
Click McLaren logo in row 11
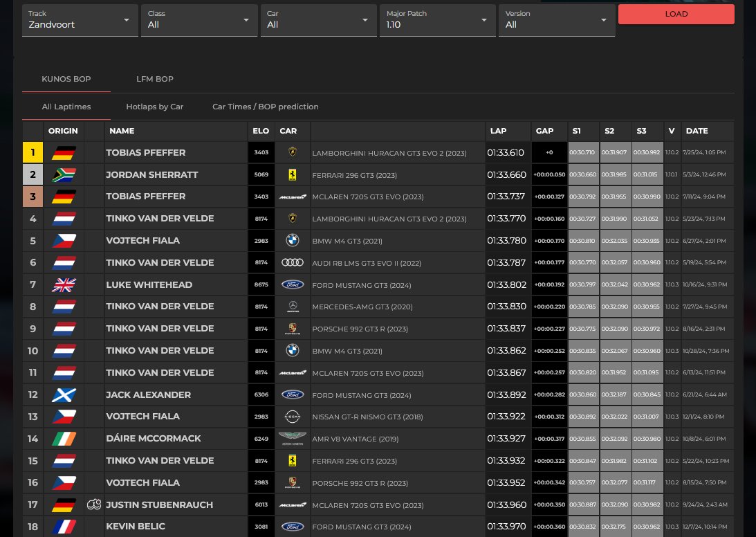pos(293,373)
